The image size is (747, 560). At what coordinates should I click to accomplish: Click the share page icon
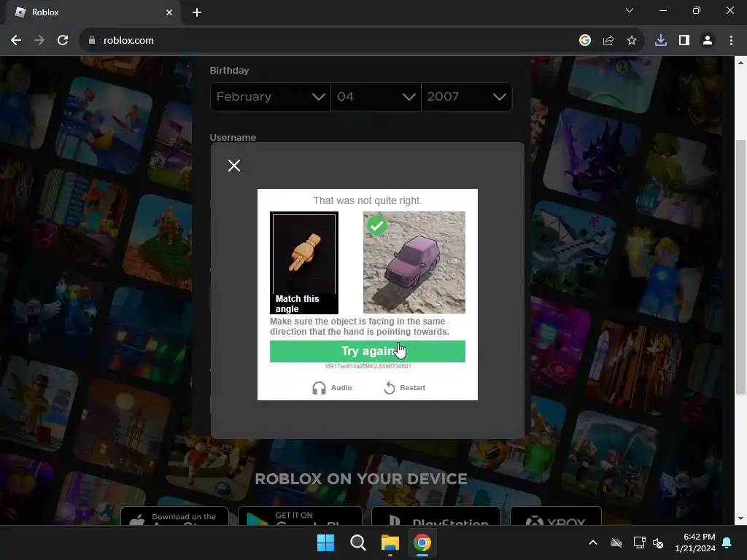[608, 41]
